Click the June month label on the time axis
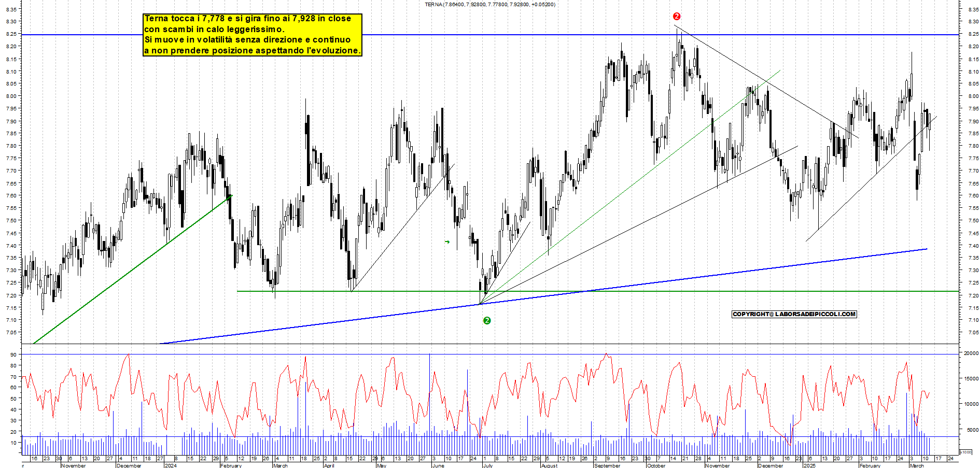The image size is (980, 468). point(438,465)
